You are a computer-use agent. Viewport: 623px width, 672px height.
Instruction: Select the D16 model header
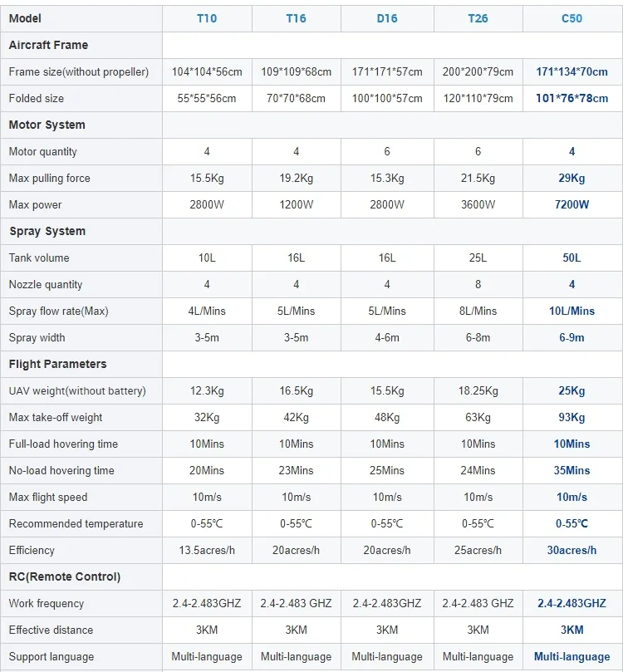pyautogui.click(x=387, y=18)
